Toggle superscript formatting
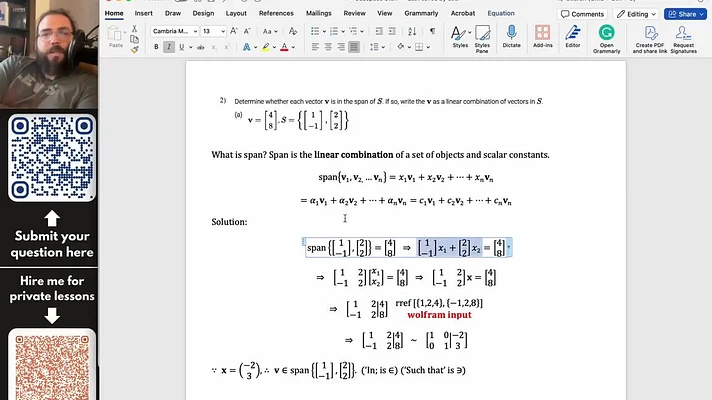Viewport: 712px width, 400px height. (x=227, y=47)
